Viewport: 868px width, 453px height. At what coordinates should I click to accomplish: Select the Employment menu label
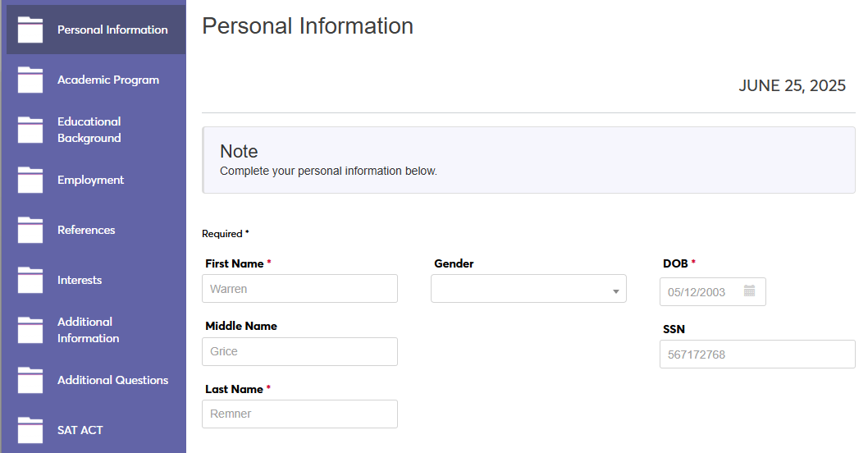(90, 180)
